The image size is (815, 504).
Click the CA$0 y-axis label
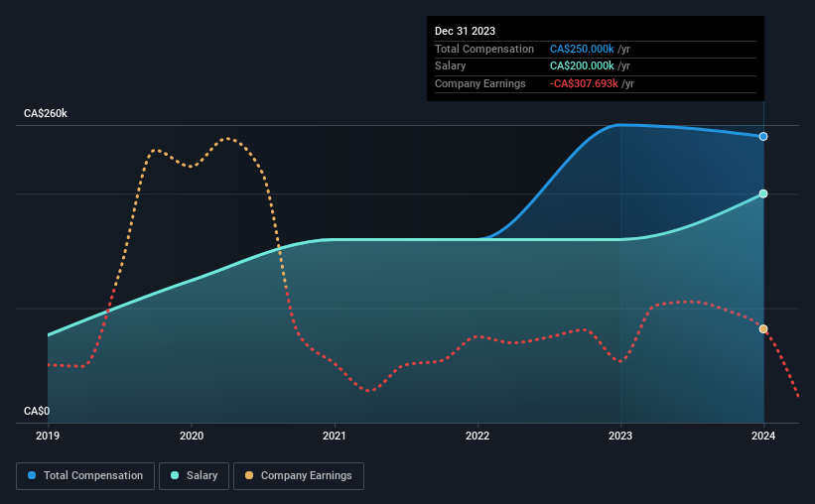37,411
